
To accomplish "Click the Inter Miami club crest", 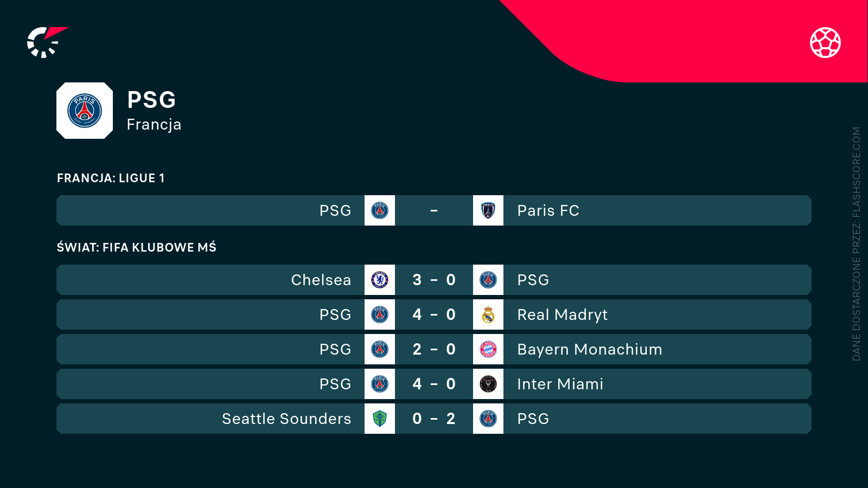I will (x=488, y=384).
